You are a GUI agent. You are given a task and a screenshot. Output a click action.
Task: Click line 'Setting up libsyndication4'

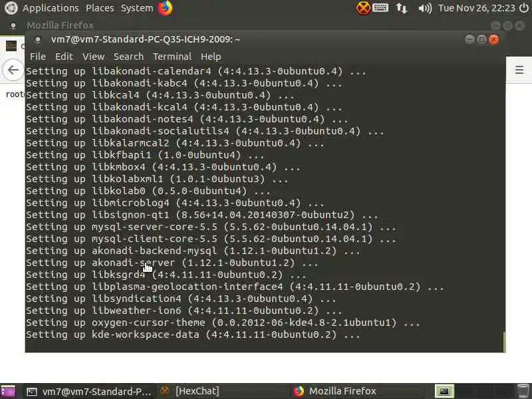click(x=181, y=299)
